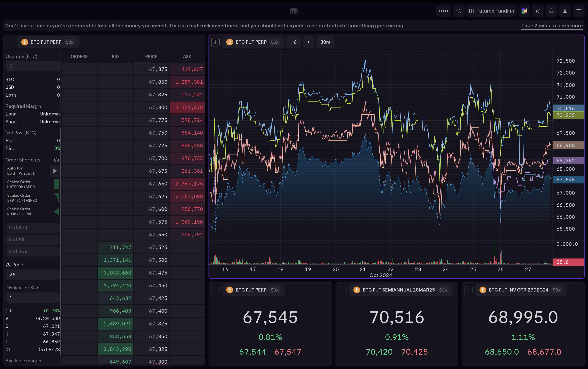The width and height of the screenshot is (588, 369).
Task: Follow the 'Take 2 mins to learn more' link
Action: coord(552,26)
